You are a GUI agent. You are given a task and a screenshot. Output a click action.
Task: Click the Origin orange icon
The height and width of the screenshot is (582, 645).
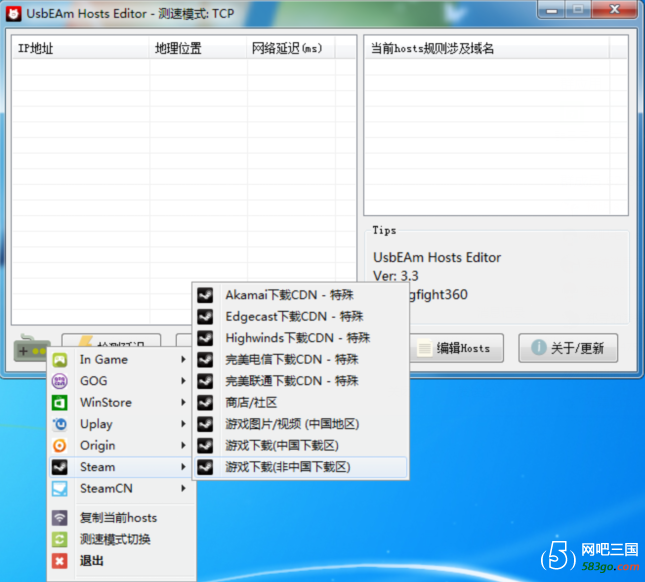[60, 445]
